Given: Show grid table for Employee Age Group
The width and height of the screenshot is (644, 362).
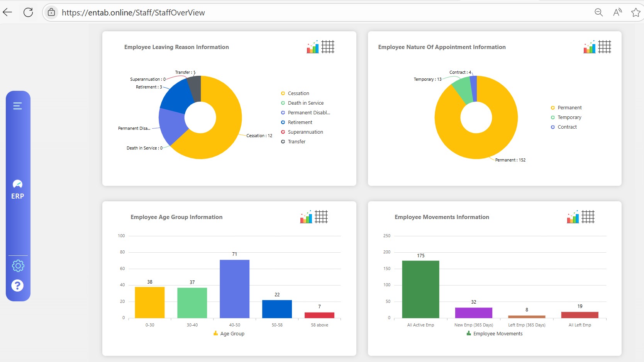Looking at the screenshot, I should pos(321,217).
